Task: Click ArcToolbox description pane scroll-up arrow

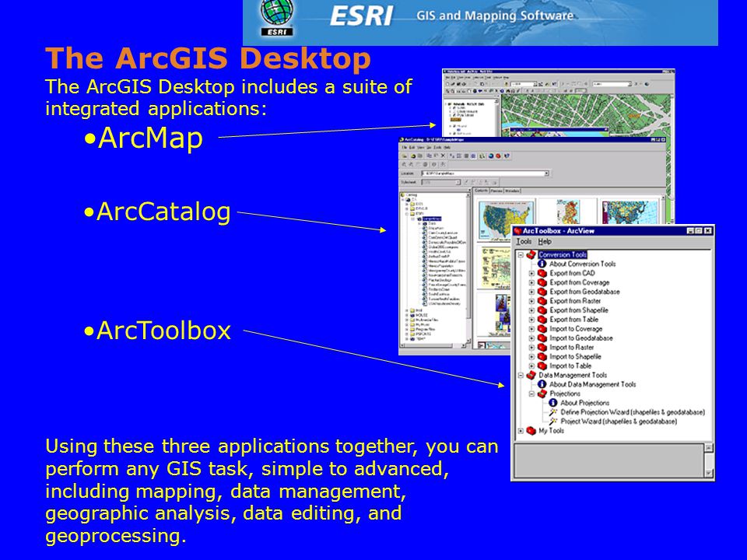Action: click(x=709, y=448)
